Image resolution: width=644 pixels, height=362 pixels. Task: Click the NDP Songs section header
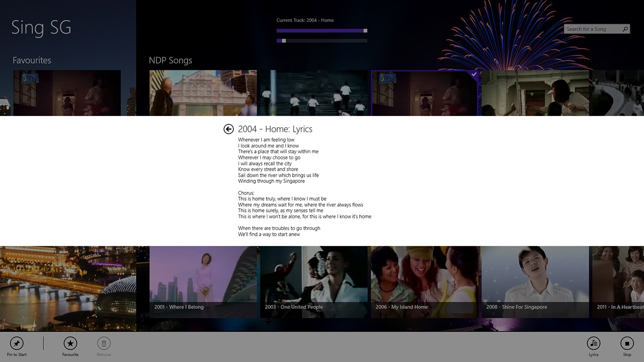click(171, 60)
